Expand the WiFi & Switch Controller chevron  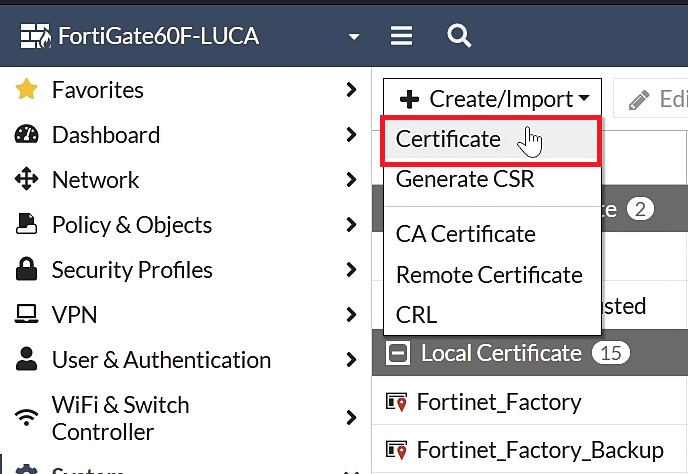pos(351,418)
